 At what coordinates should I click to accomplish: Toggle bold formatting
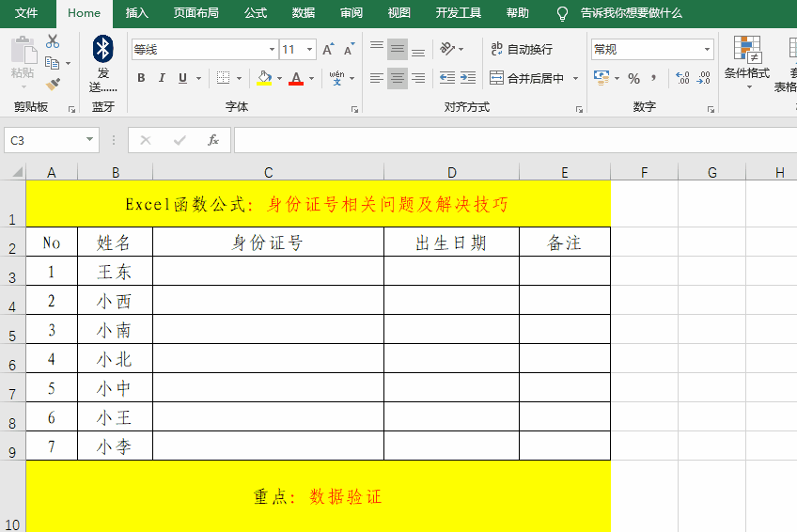pos(141,78)
